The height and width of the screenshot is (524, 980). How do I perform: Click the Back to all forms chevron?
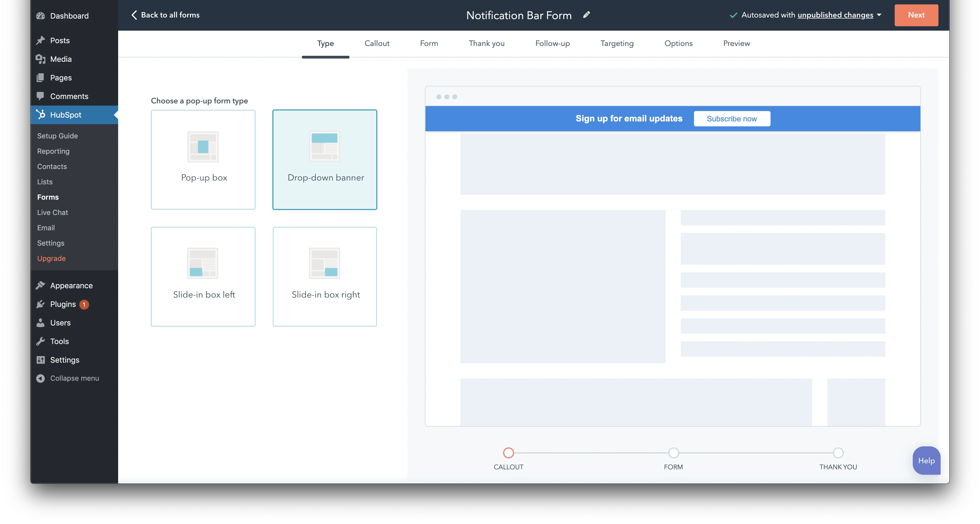coord(133,14)
